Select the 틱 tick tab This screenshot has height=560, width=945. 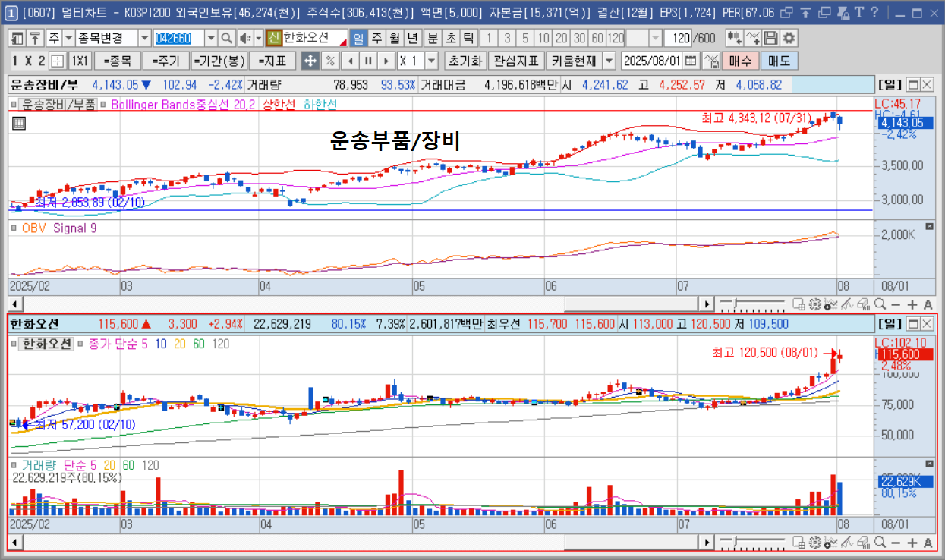pos(468,38)
